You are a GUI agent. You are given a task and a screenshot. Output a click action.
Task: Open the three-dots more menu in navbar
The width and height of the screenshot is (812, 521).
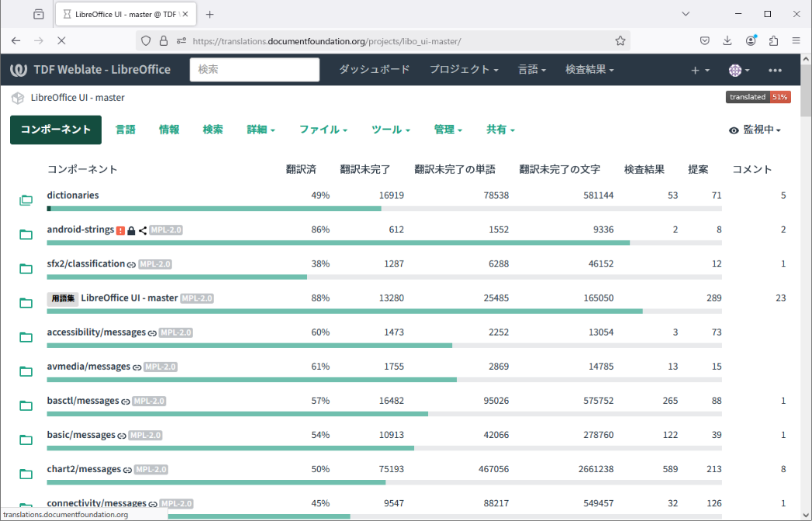click(x=775, y=70)
